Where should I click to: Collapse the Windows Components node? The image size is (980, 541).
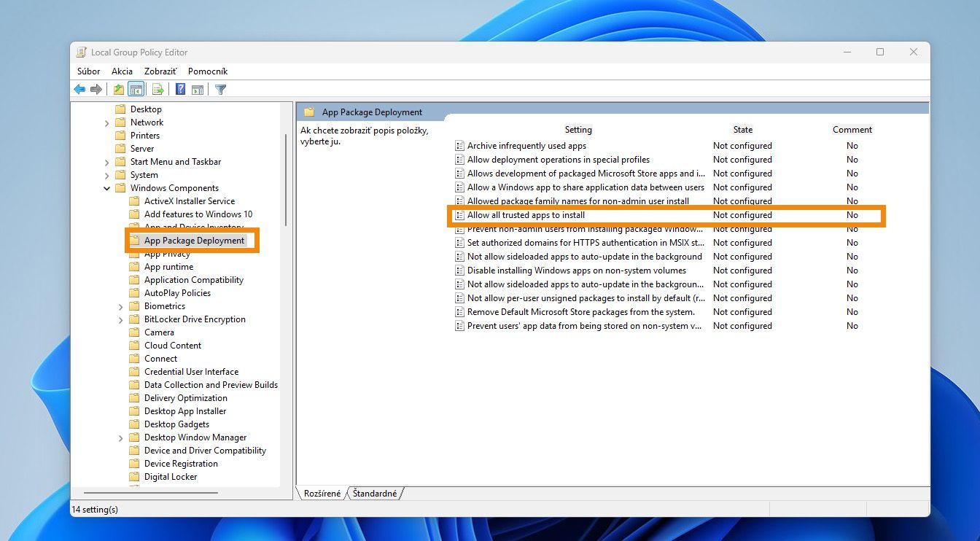point(107,188)
